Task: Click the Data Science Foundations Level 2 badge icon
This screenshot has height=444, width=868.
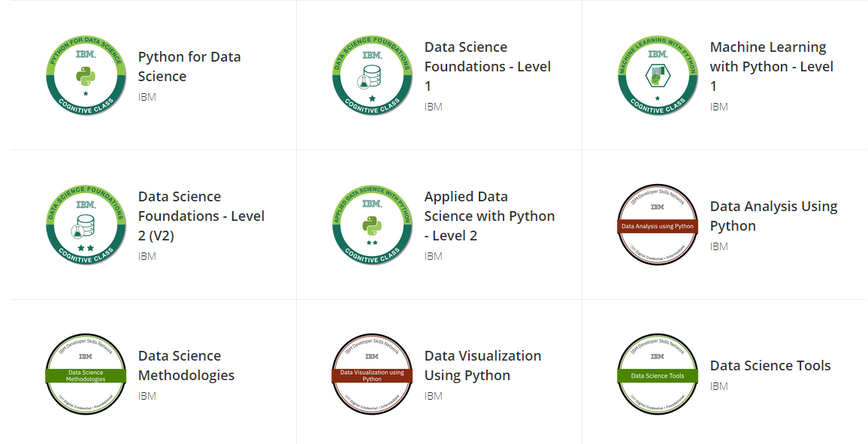Action: [86, 225]
